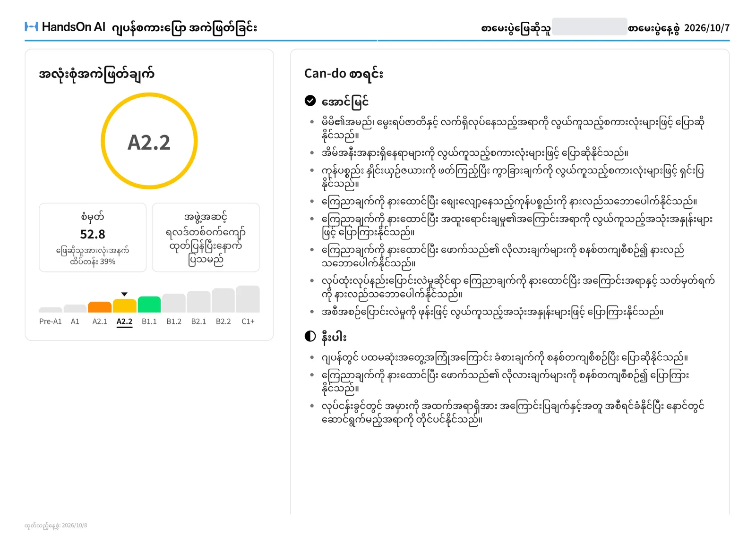Click the အဖွဲ့အဆင့် card
This screenshot has height=534, width=756.
tap(206, 237)
